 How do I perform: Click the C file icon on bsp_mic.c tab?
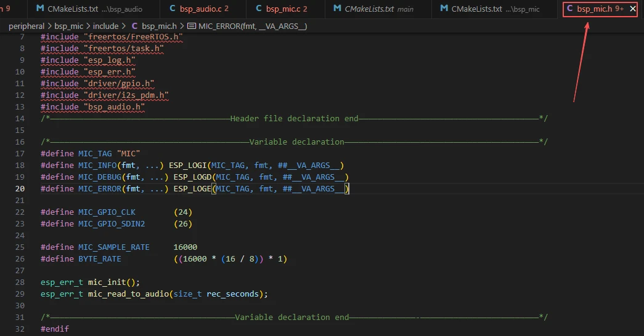[257, 9]
